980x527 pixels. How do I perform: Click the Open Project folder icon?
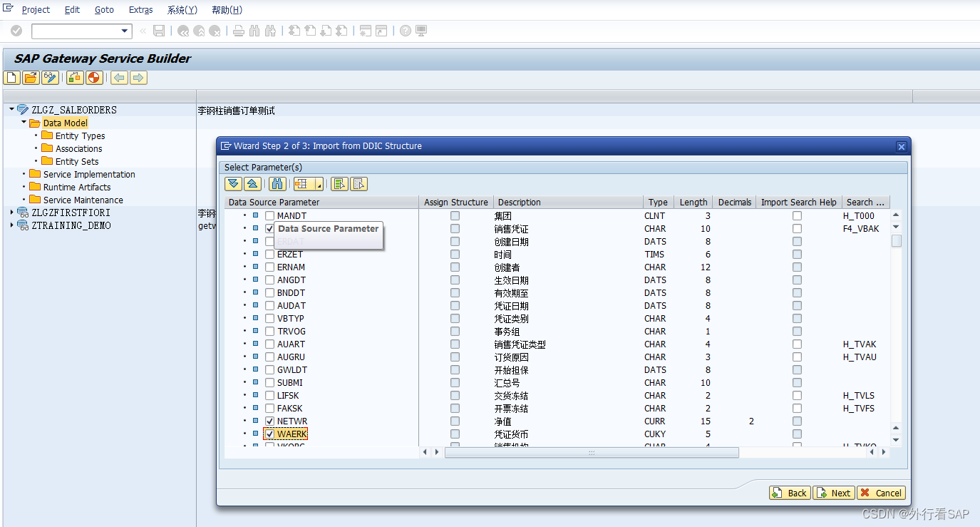tap(30, 78)
